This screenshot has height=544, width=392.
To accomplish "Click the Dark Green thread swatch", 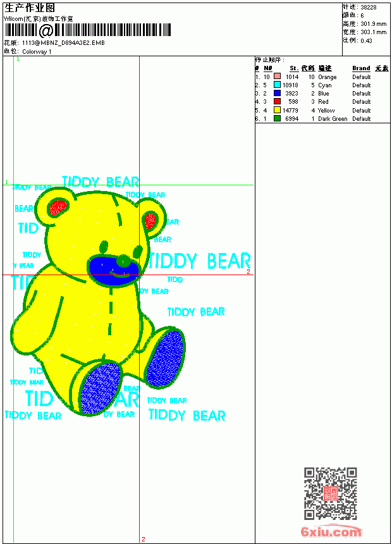I will (277, 118).
